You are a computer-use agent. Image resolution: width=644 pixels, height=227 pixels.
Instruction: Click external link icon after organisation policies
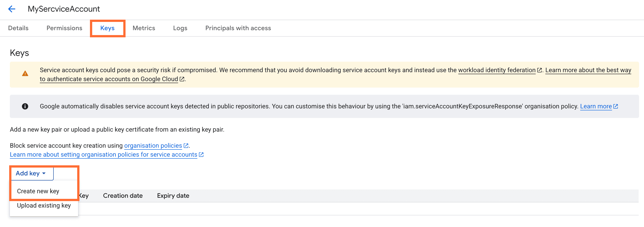click(x=186, y=146)
